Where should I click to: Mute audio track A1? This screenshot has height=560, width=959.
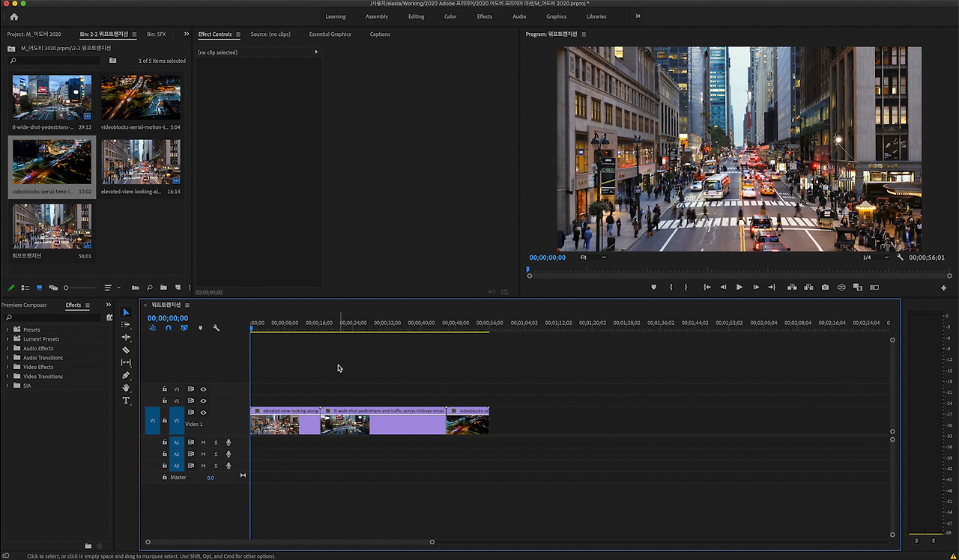click(203, 442)
